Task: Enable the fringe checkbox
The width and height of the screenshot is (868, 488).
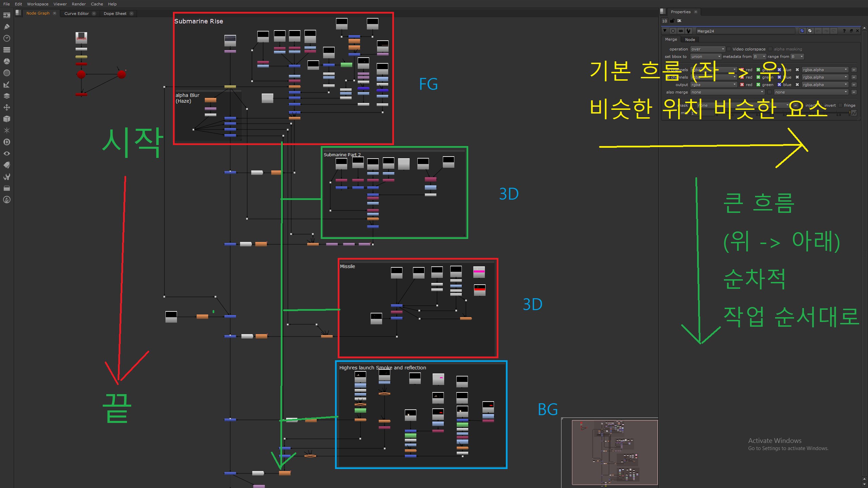Action: coord(841,105)
